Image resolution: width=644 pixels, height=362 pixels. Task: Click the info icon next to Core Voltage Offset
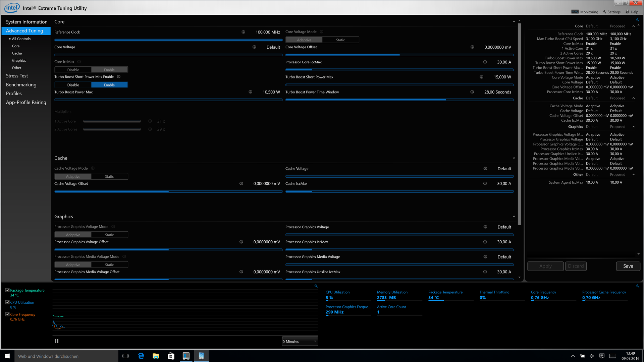click(x=472, y=47)
